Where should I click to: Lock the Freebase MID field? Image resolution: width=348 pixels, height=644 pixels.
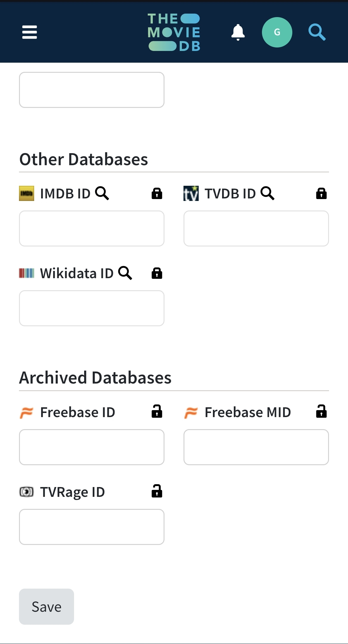click(321, 411)
